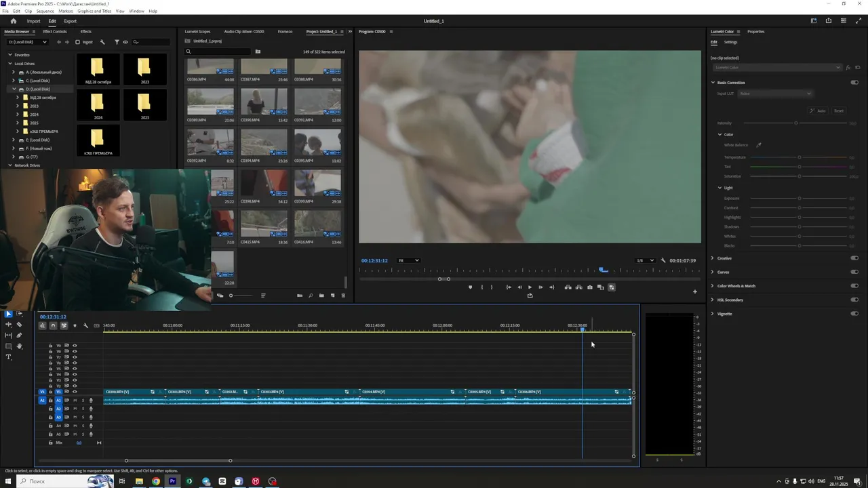
Task: Select the Ripple Edit tool
Action: pyautogui.click(x=8, y=325)
